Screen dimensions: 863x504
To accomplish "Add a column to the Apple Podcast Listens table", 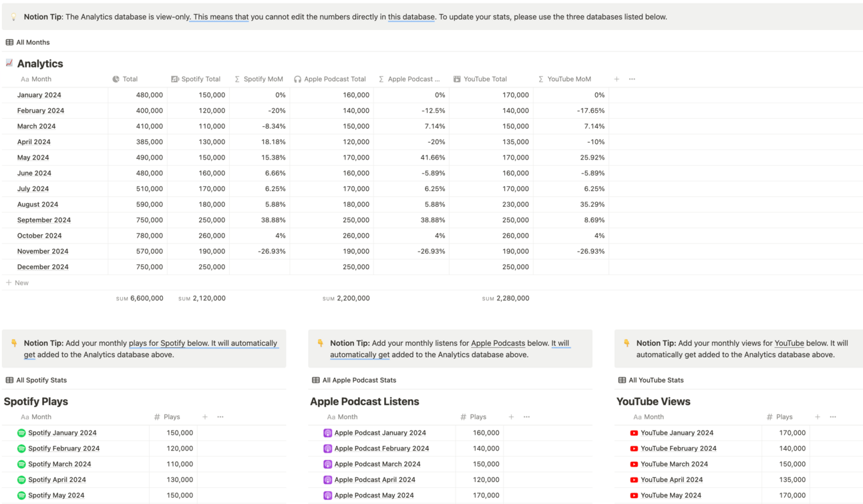I will (x=511, y=417).
